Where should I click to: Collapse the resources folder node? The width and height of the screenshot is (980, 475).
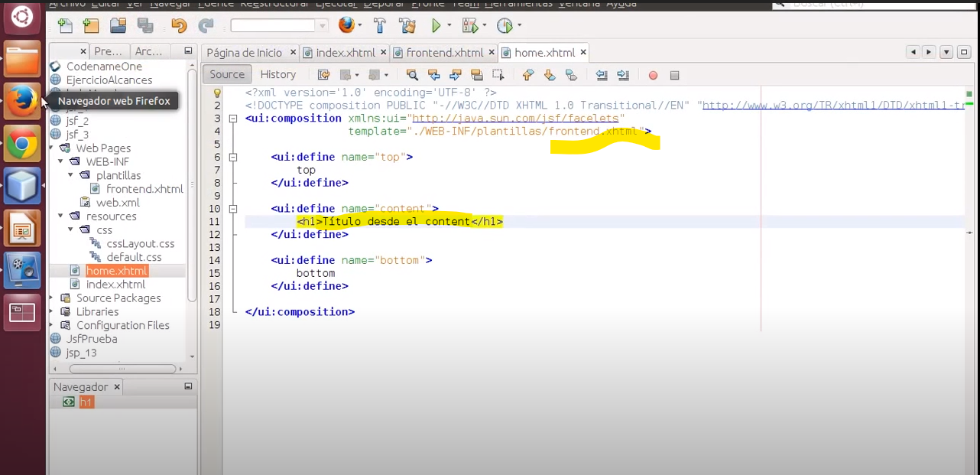(x=62, y=216)
